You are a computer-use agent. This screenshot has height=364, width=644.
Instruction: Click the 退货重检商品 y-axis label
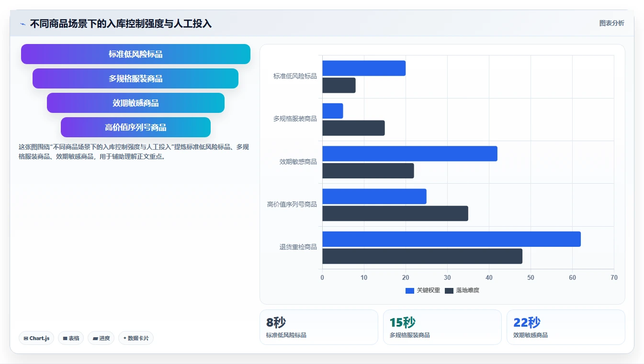pyautogui.click(x=298, y=247)
